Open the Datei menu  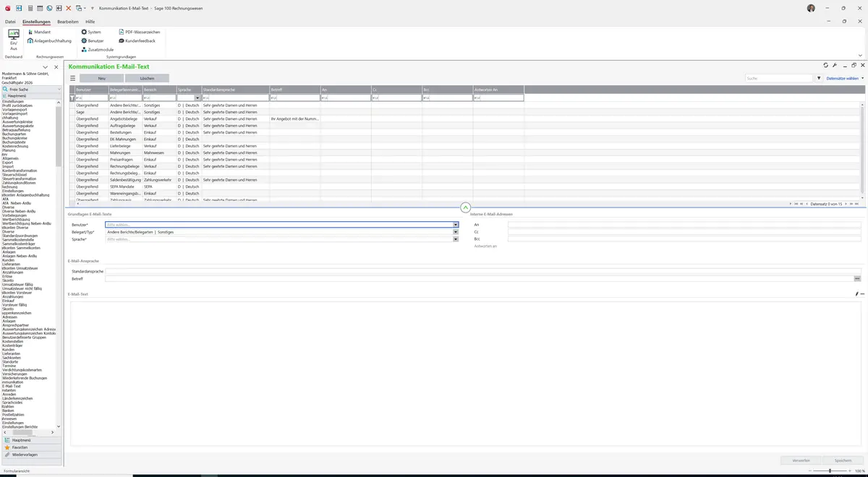pyautogui.click(x=10, y=22)
